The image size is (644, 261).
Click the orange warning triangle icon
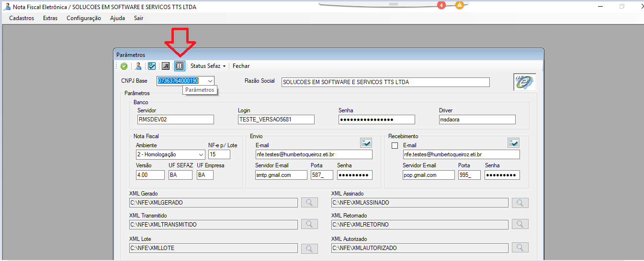tap(459, 5)
